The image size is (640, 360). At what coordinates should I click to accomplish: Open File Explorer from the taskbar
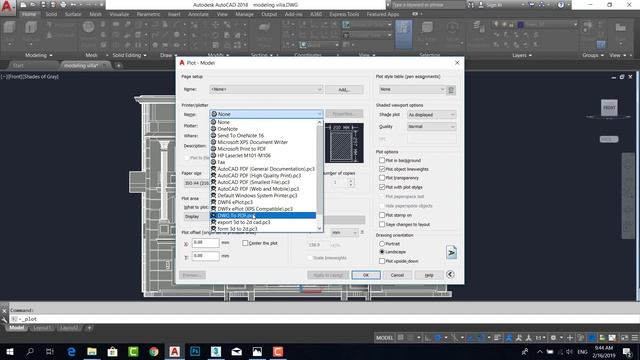[92, 351]
